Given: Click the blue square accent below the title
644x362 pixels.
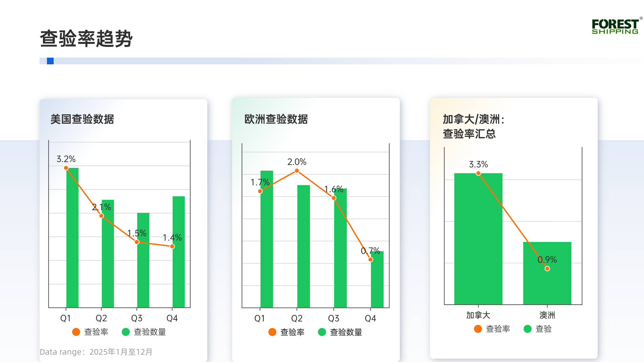Looking at the screenshot, I should 50,61.
